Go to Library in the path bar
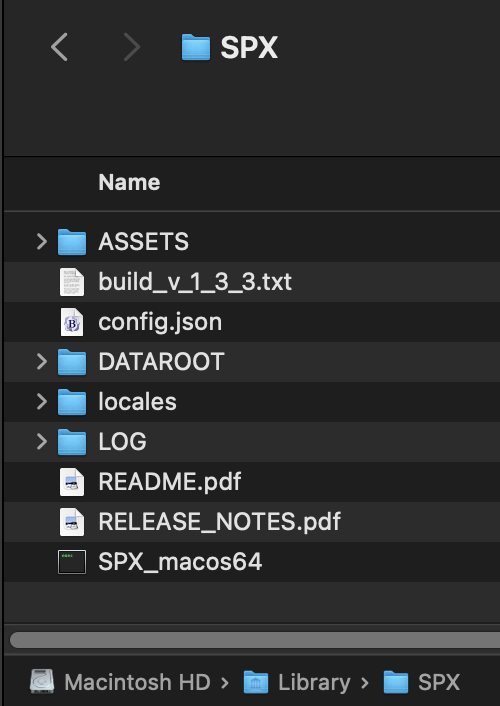This screenshot has width=500, height=706. pos(314,682)
